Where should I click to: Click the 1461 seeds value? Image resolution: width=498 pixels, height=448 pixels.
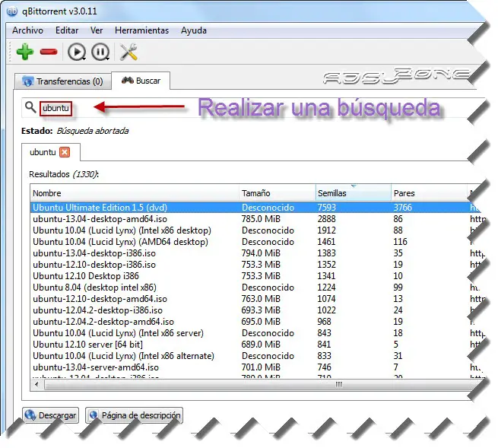coord(326,242)
